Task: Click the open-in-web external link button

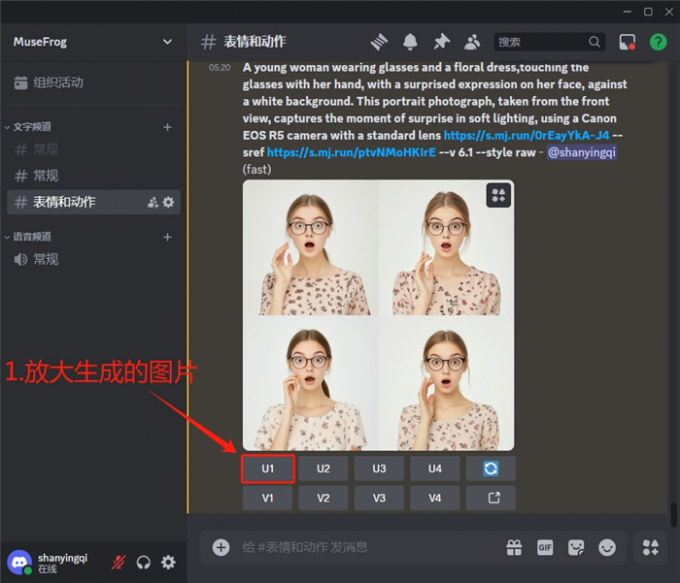Action: click(x=491, y=498)
